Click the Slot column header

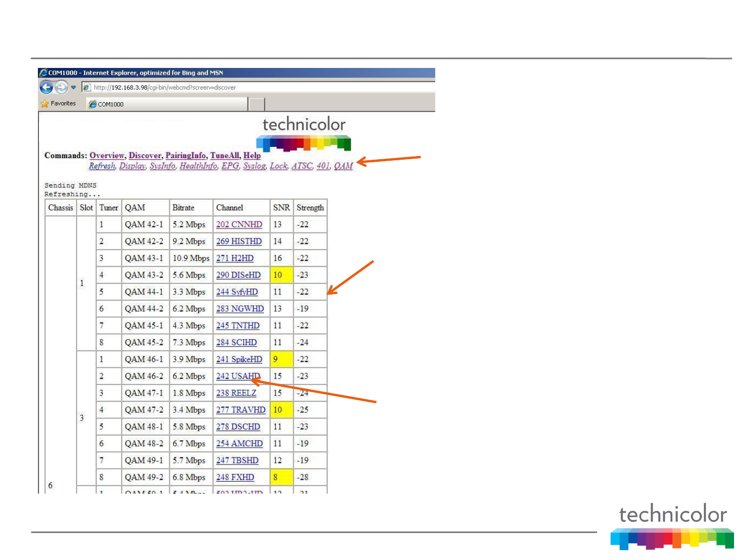86,207
